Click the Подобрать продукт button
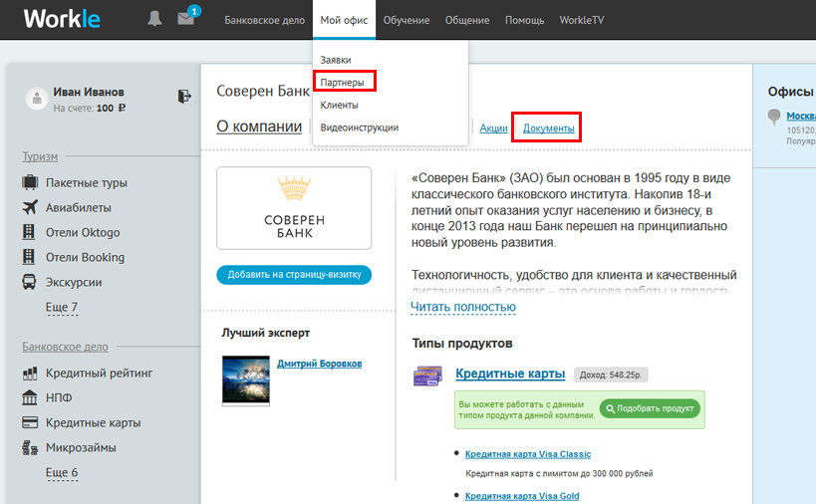816x504 pixels. [650, 408]
